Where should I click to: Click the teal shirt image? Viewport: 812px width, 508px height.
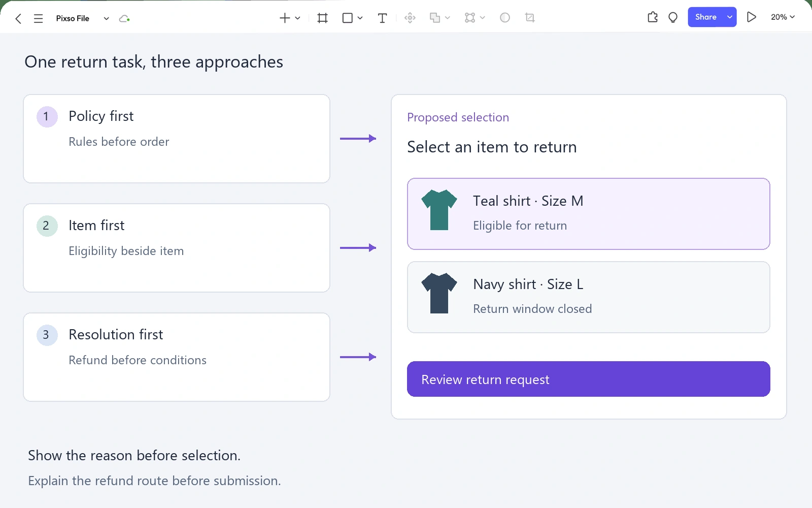pos(439,210)
